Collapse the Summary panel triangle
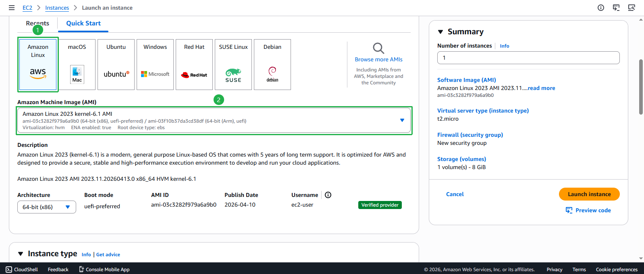The height and width of the screenshot is (274, 644). [440, 32]
